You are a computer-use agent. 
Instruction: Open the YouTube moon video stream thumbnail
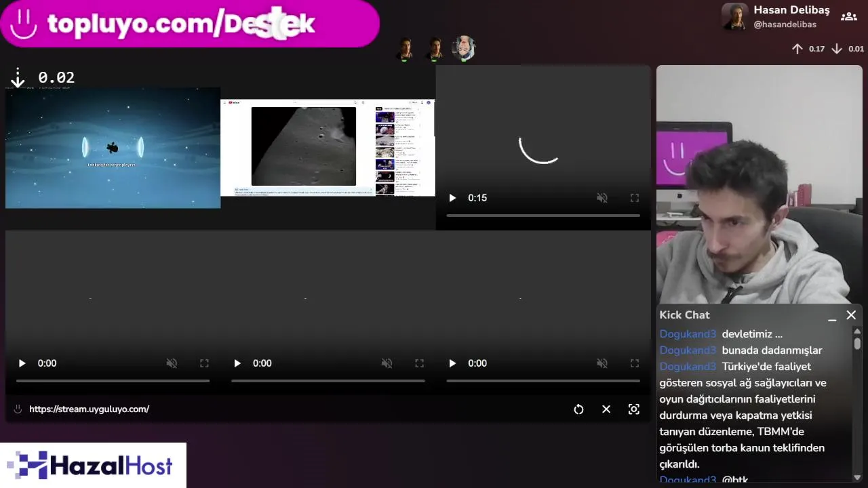click(x=328, y=148)
